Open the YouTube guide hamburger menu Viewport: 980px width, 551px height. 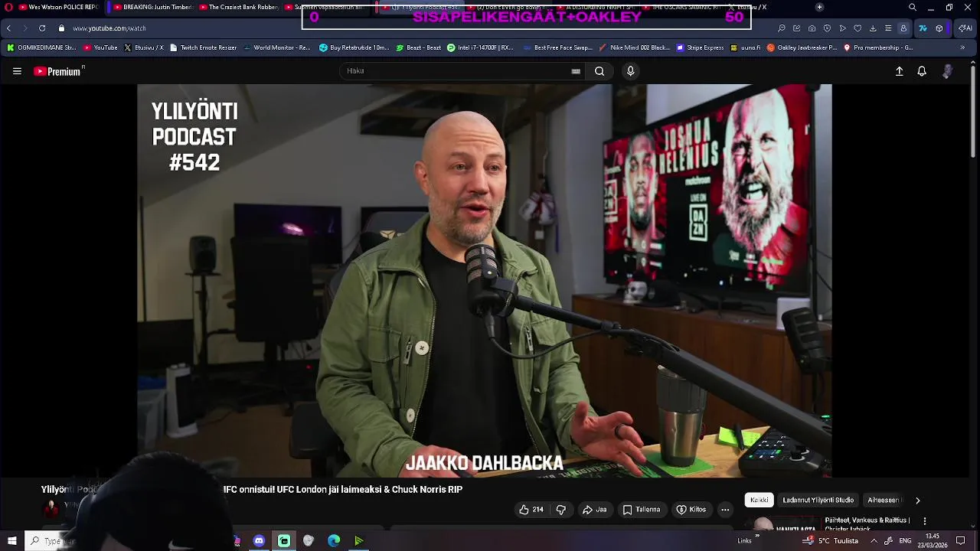click(x=17, y=71)
